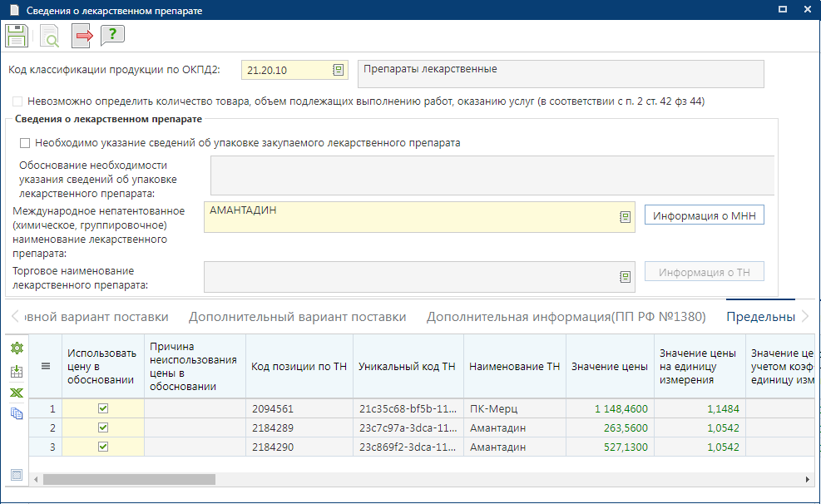Open the document preview magnifier icon
Image resolution: width=821 pixels, height=504 pixels.
click(x=50, y=36)
